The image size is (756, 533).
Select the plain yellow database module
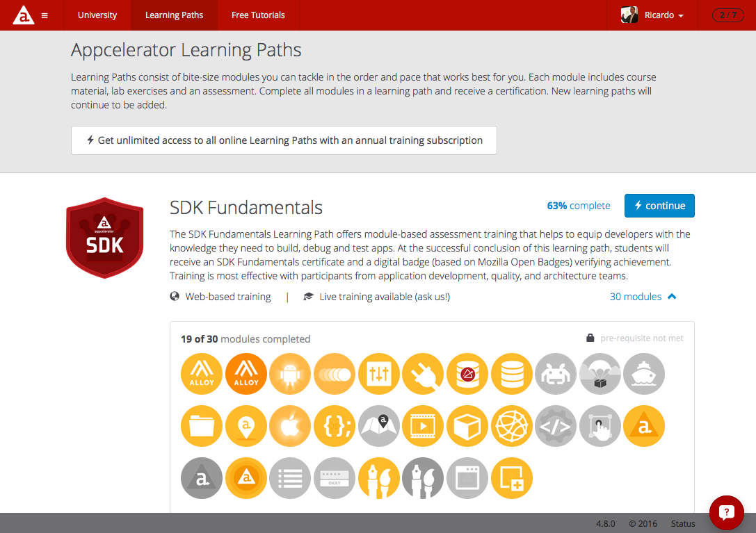tap(512, 374)
